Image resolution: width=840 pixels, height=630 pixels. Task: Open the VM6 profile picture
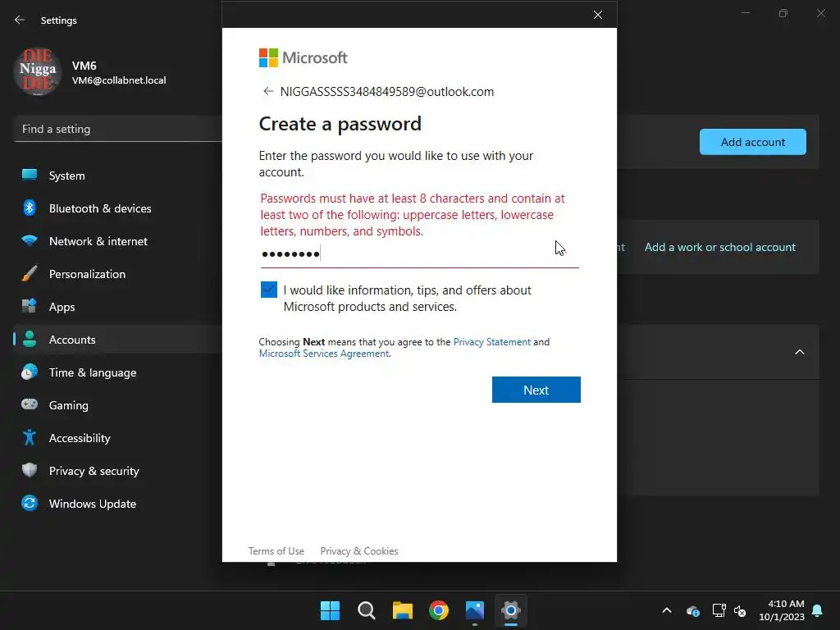[38, 71]
